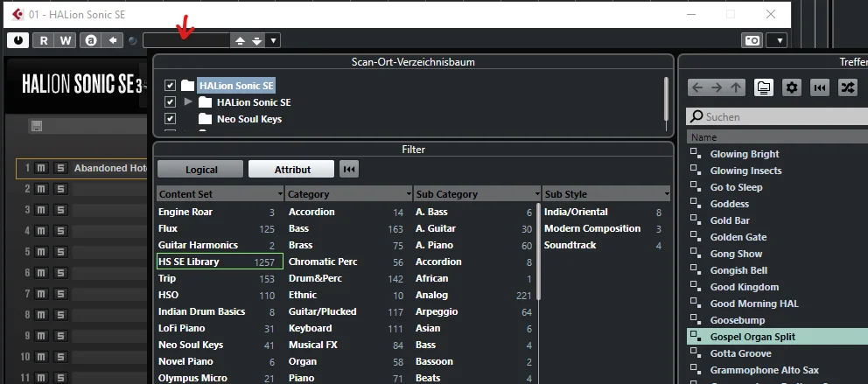Expand the HALion Sonic SE subfolder arrow

[x=188, y=101]
